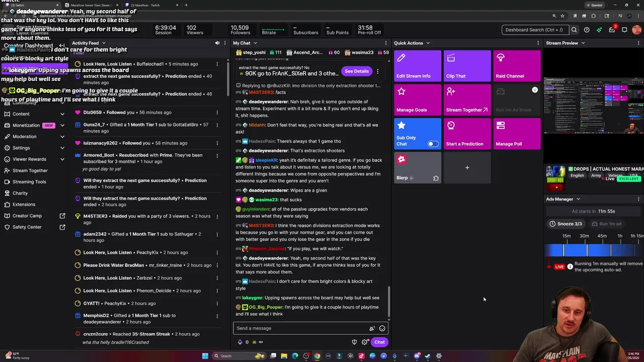Open Discord from the taskbar
Screen dimensions: 644x362
[417, 356]
